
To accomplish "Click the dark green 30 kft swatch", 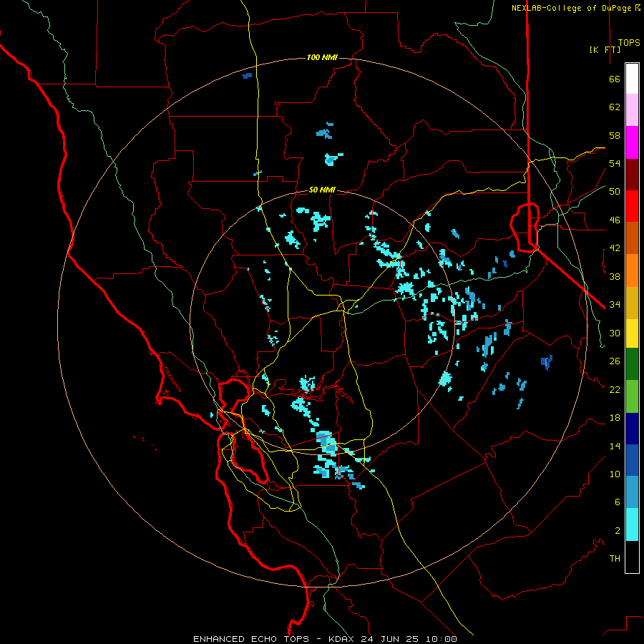I will [x=632, y=364].
